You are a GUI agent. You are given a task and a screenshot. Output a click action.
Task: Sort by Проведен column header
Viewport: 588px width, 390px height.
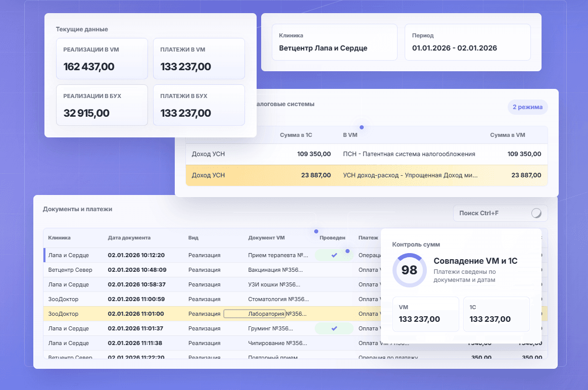pyautogui.click(x=332, y=238)
